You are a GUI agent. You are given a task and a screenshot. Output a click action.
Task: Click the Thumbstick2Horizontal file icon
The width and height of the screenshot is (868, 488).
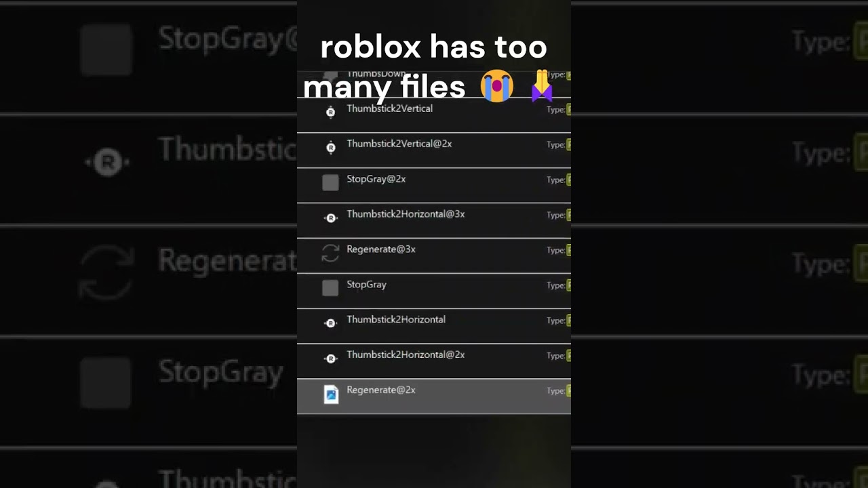click(330, 323)
